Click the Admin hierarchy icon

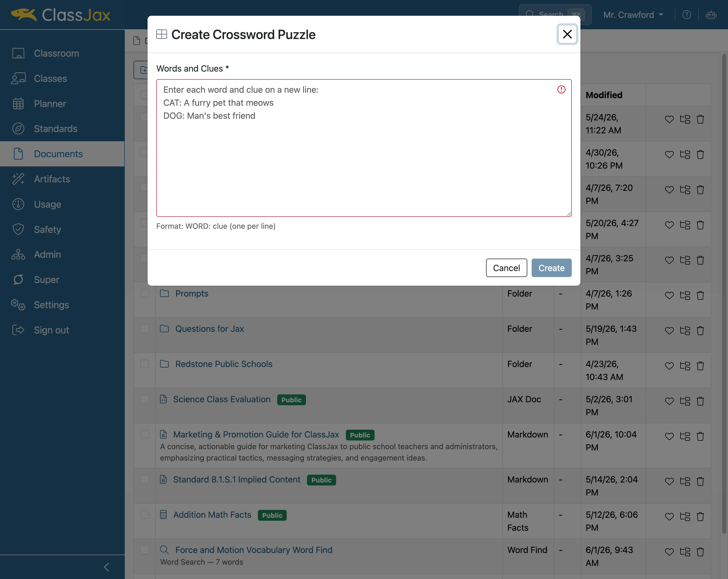pos(18,255)
